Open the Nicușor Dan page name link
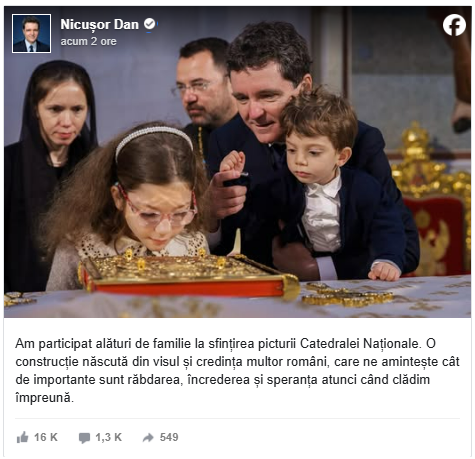The height and width of the screenshot is (459, 475). pos(99,25)
